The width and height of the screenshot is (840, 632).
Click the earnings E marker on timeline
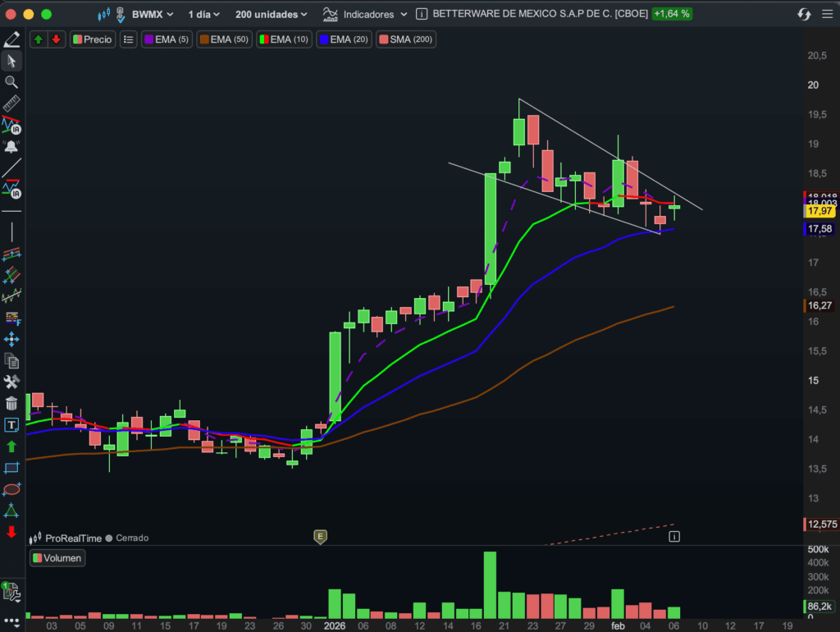point(321,537)
